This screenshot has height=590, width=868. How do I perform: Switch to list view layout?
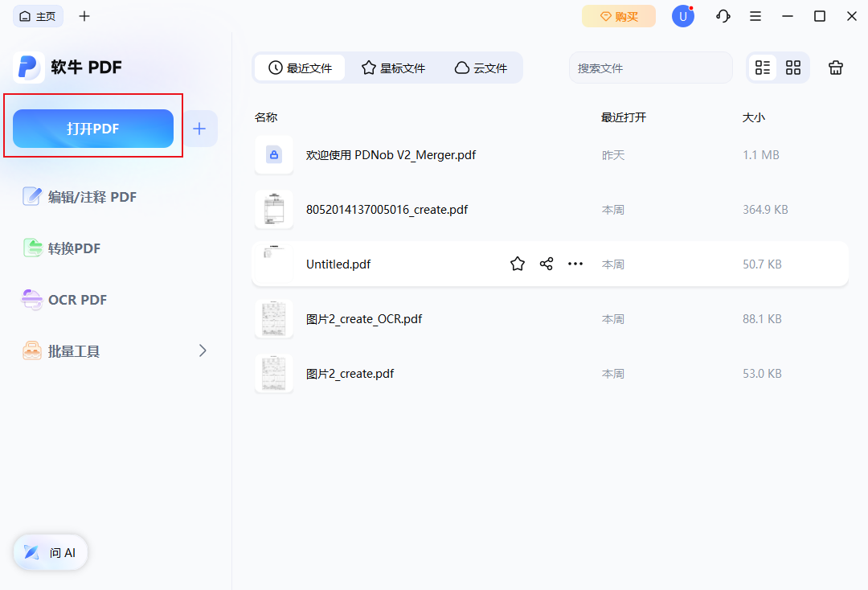[762, 68]
